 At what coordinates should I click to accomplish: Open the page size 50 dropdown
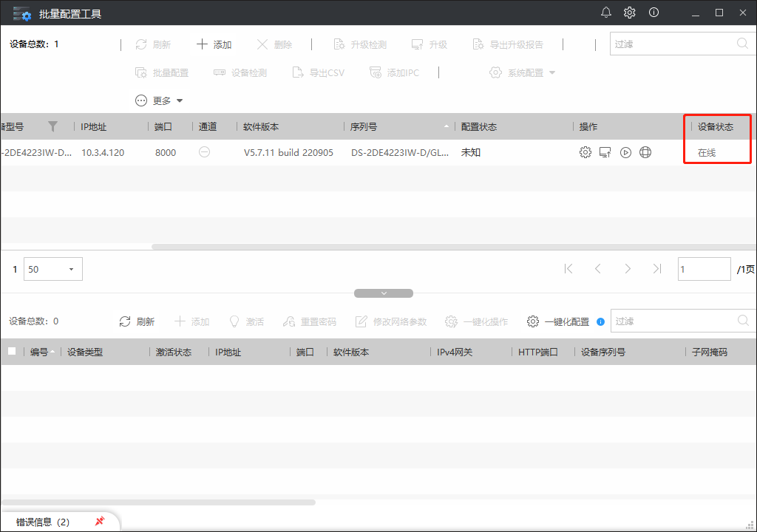pyautogui.click(x=53, y=269)
